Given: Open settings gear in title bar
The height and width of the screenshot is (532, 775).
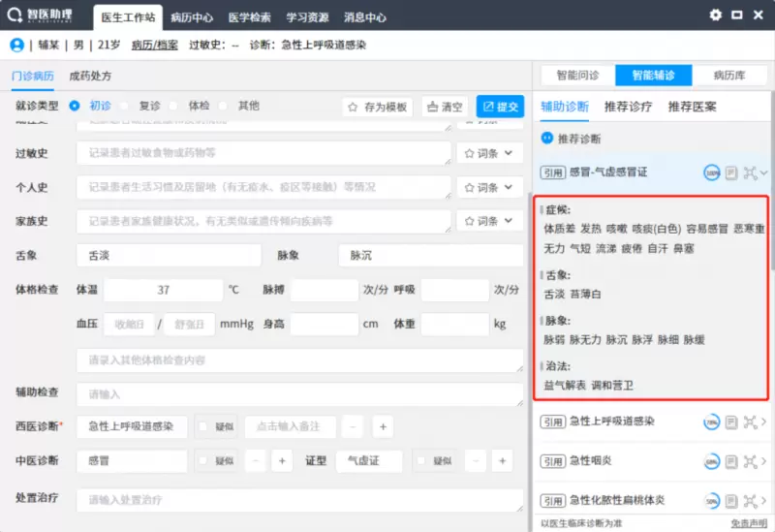Looking at the screenshot, I should tap(716, 16).
